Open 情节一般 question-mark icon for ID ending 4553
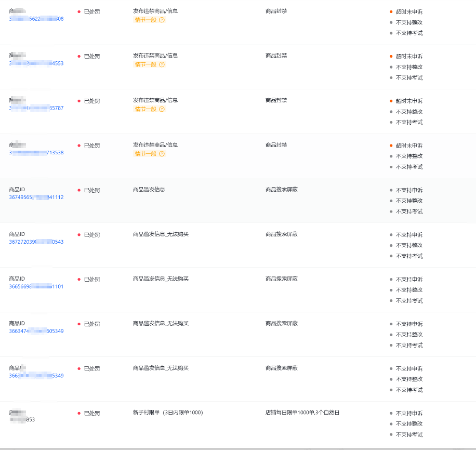The width and height of the screenshot is (476, 450). click(x=162, y=64)
